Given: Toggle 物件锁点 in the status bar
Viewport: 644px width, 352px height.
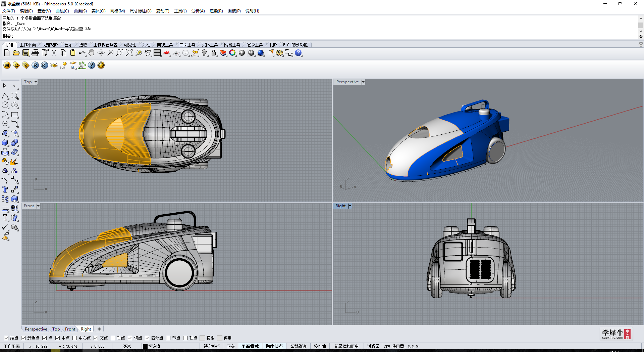Looking at the screenshot, I should click(274, 346).
